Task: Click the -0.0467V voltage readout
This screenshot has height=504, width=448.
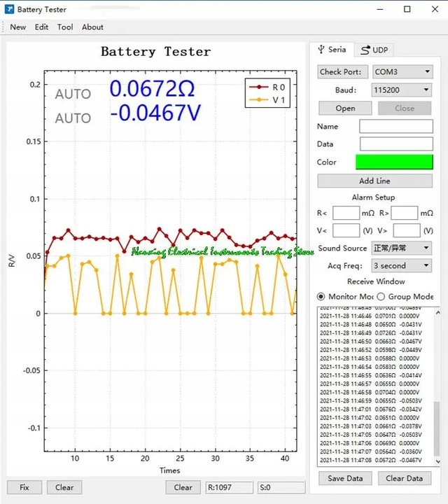Action: coord(155,113)
